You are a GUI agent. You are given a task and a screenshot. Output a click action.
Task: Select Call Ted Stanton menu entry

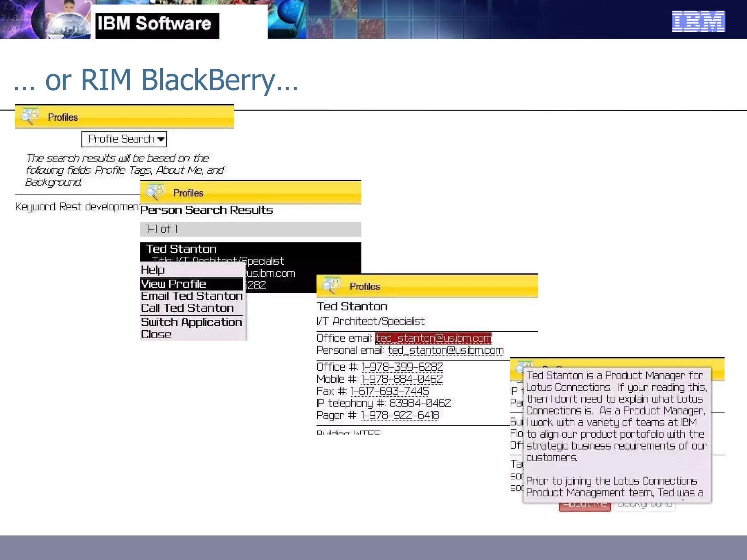pos(187,308)
